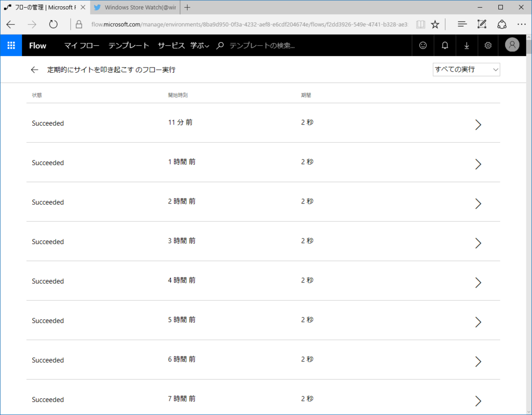This screenshot has width=532, height=415.
Task: Click the Share icon in Edge toolbar
Action: click(502, 24)
